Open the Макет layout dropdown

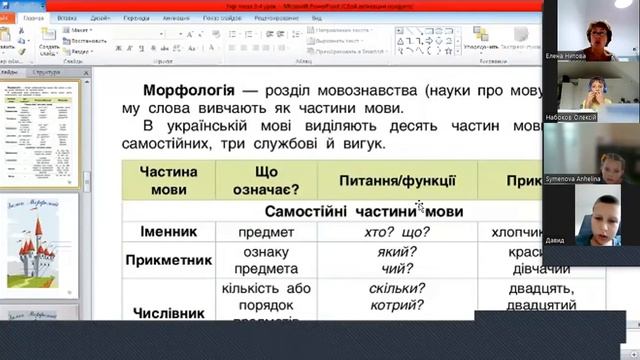pyautogui.click(x=78, y=30)
